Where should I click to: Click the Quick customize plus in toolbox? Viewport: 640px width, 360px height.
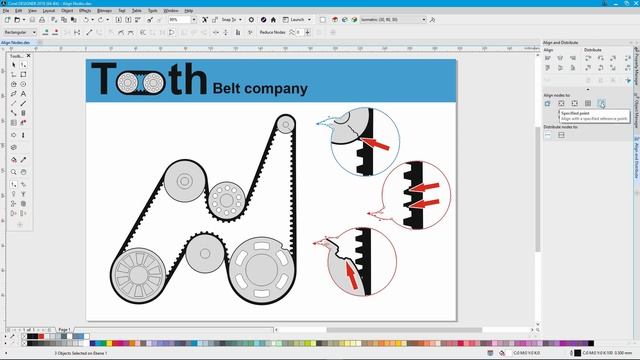pos(20,225)
